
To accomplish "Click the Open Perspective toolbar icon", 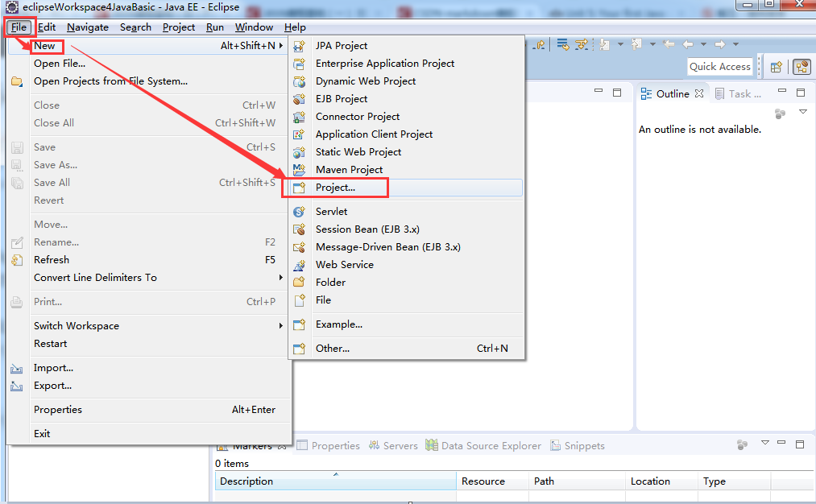I will point(777,67).
